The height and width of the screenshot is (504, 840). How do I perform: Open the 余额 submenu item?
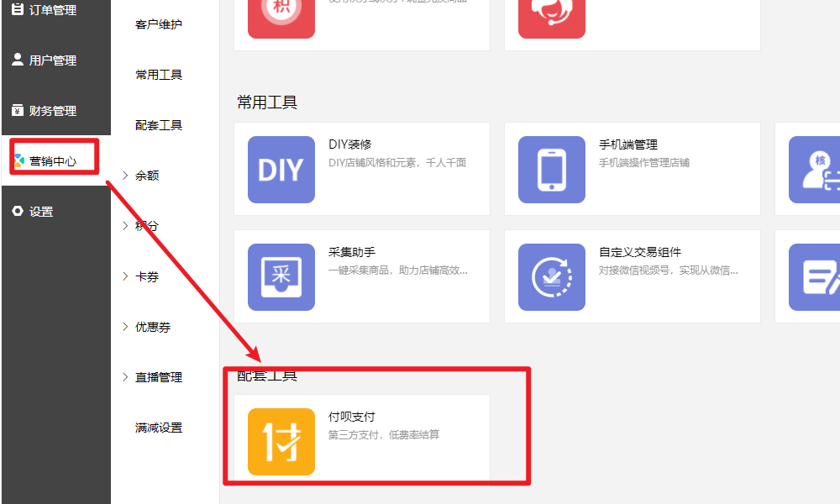(x=147, y=176)
